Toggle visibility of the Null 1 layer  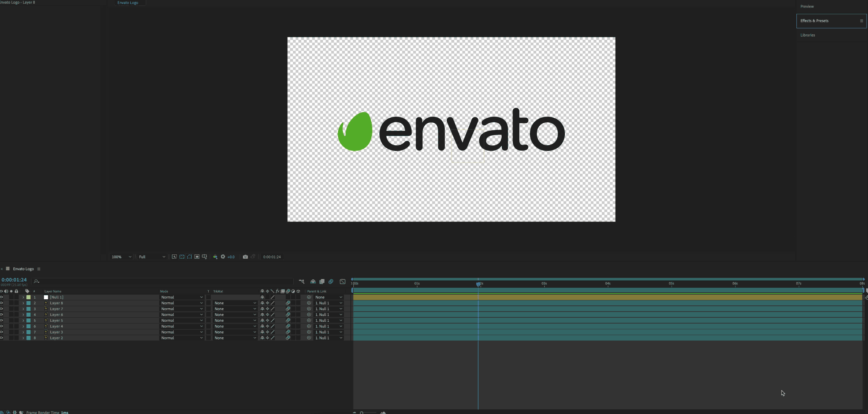tap(1, 297)
